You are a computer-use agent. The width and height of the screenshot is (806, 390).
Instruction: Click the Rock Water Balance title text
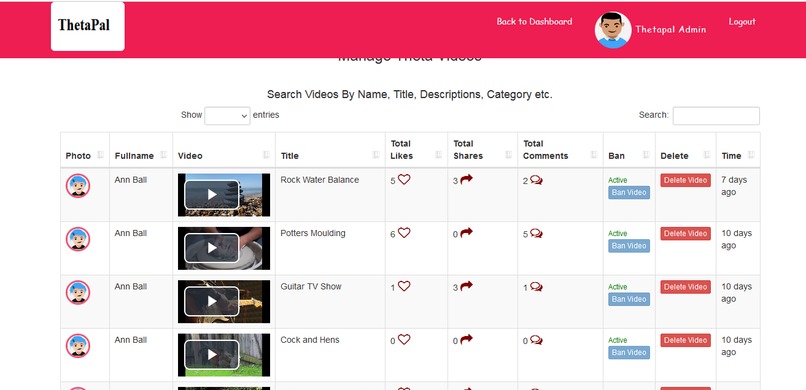[x=320, y=180]
